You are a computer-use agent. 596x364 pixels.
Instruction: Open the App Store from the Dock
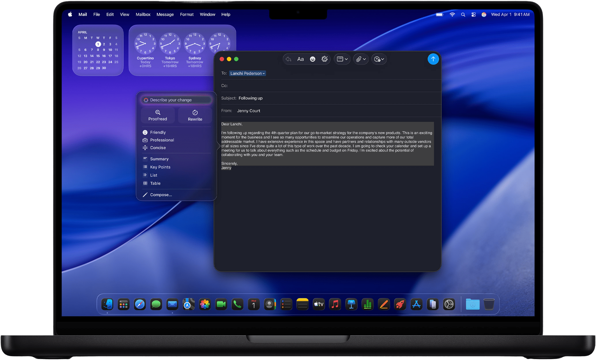(x=416, y=304)
